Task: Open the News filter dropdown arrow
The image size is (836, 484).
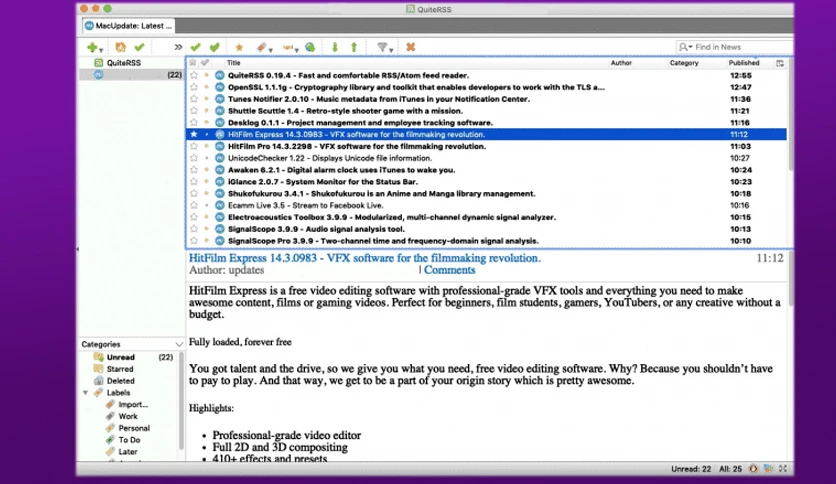Action: (391, 50)
